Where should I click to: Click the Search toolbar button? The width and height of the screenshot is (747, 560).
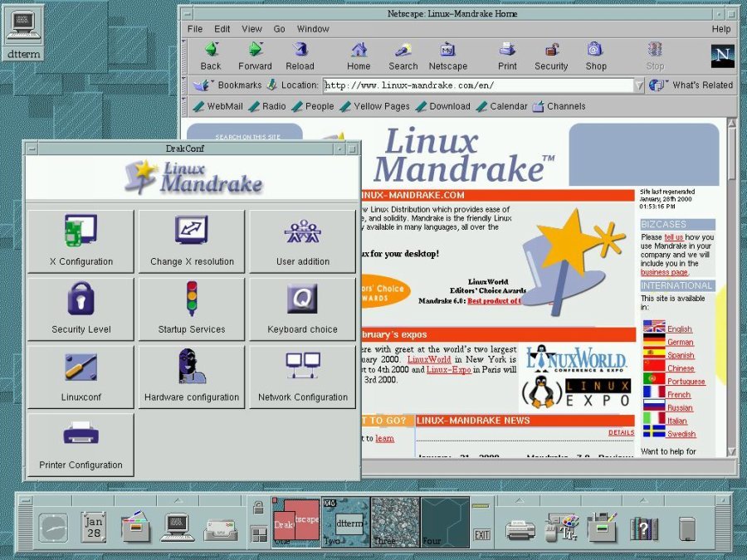tap(403, 56)
